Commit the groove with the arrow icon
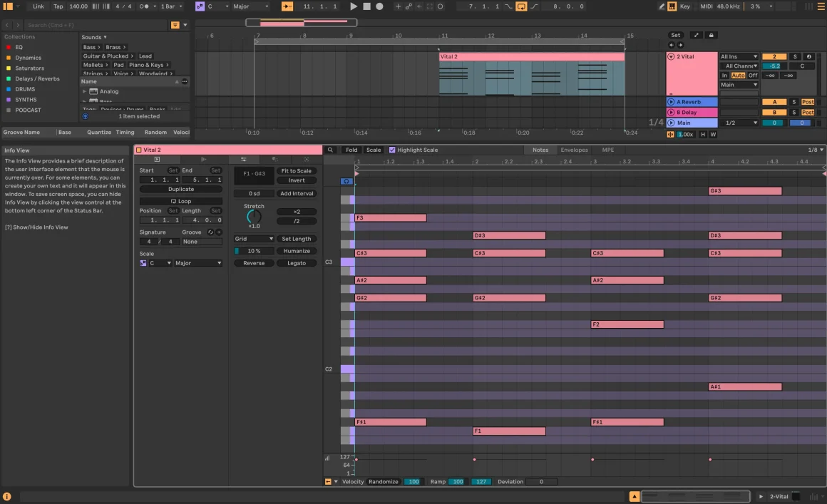Screen dimensions: 827x504 coord(219,232)
